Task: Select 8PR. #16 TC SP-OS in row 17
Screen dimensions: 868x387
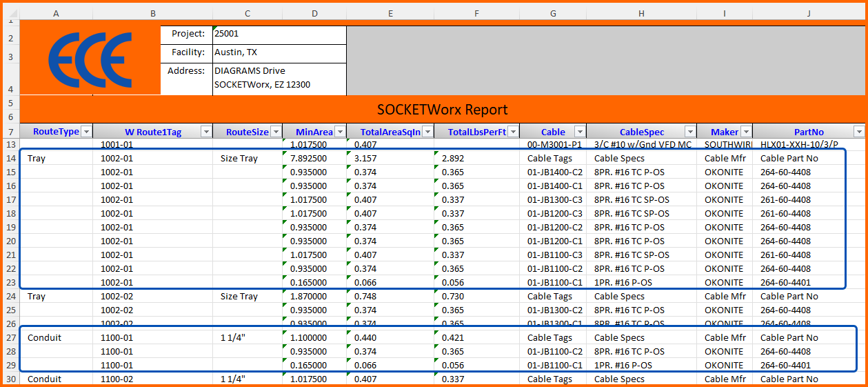Action: pos(642,200)
